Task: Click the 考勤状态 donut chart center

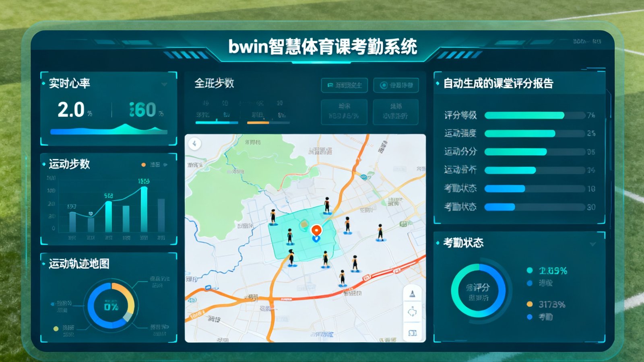Action: 478,290
